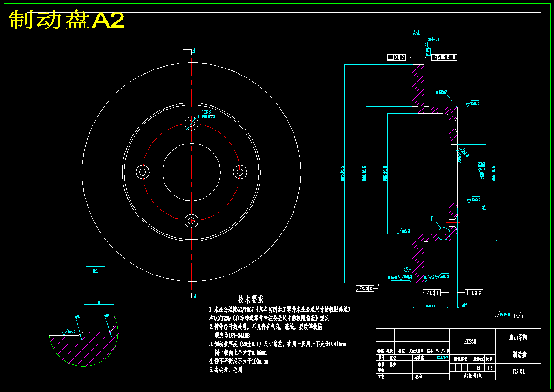Image resolution: width=554 pixels, height=392 pixels.
Task: Click the "1:2" scale value in title block
Action: click(x=490, y=368)
